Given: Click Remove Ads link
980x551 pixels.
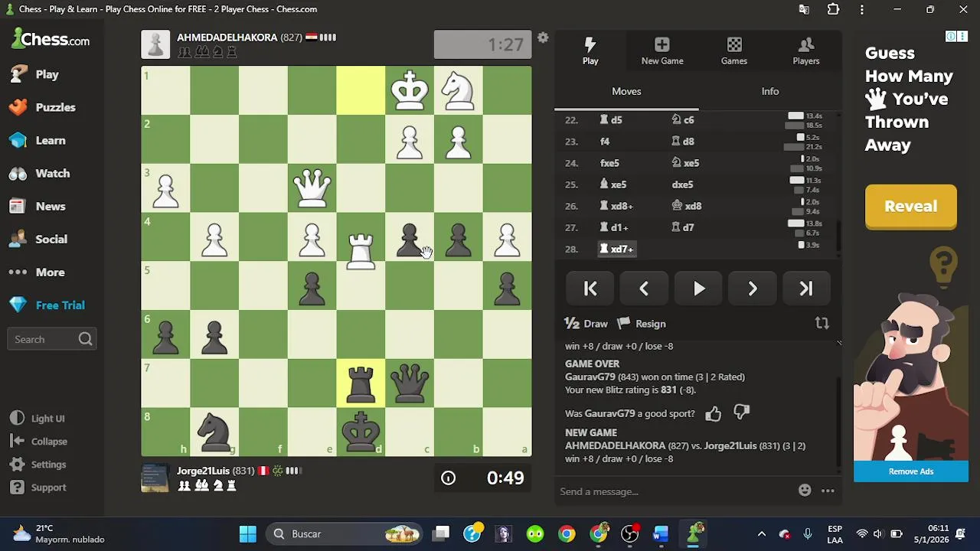Looking at the screenshot, I should coord(911,471).
